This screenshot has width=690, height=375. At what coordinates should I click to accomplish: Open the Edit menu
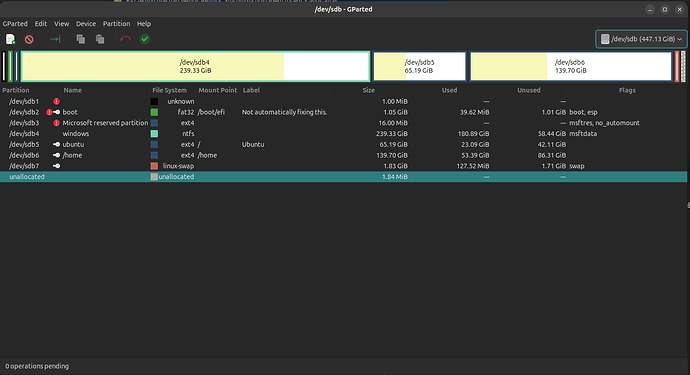41,24
